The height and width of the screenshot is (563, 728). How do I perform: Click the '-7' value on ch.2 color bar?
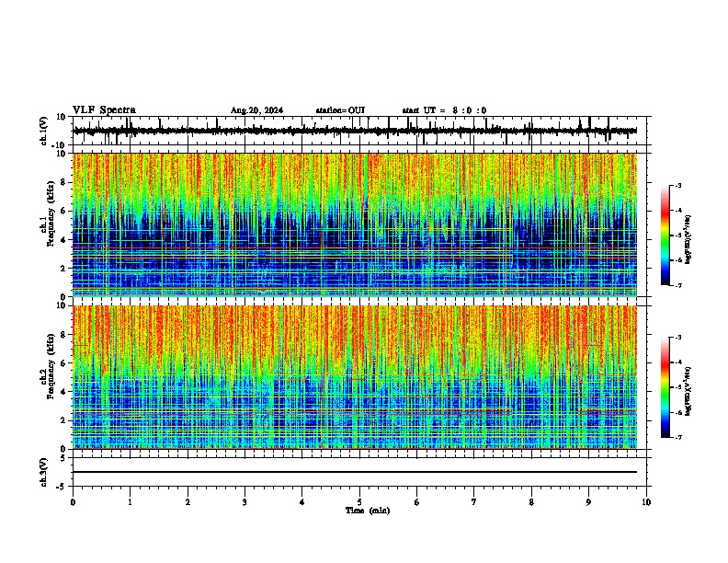677,438
